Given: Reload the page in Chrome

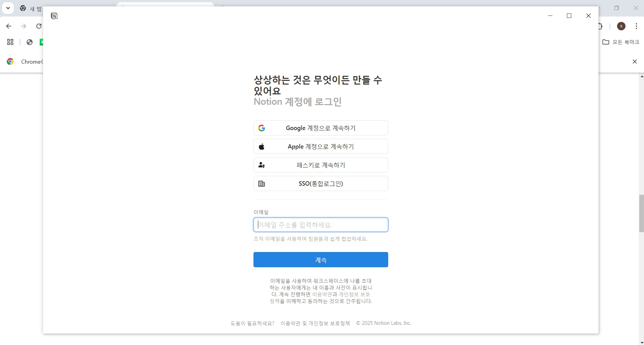Looking at the screenshot, I should coord(39,26).
